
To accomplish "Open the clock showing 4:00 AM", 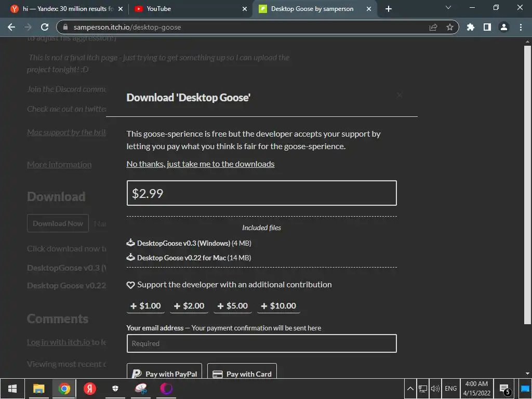I will click(477, 389).
